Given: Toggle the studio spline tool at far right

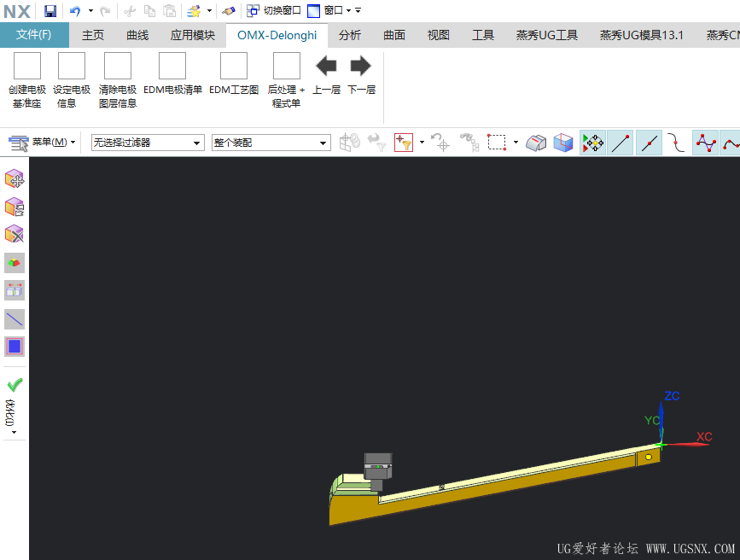Looking at the screenshot, I should coord(730,143).
